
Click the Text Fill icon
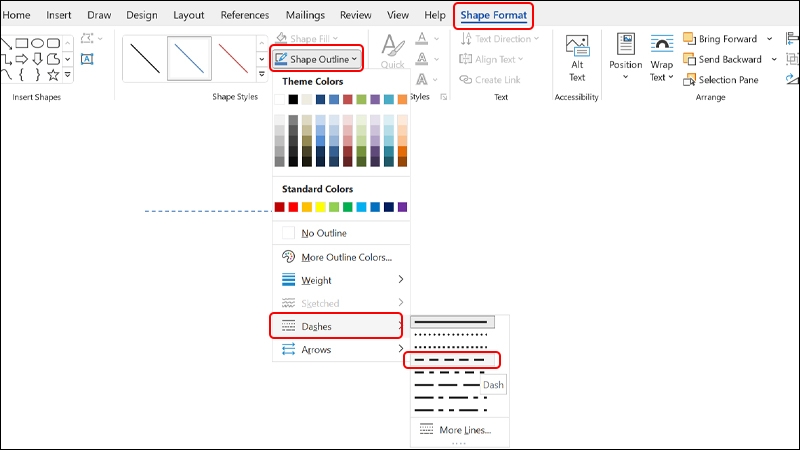(x=422, y=39)
